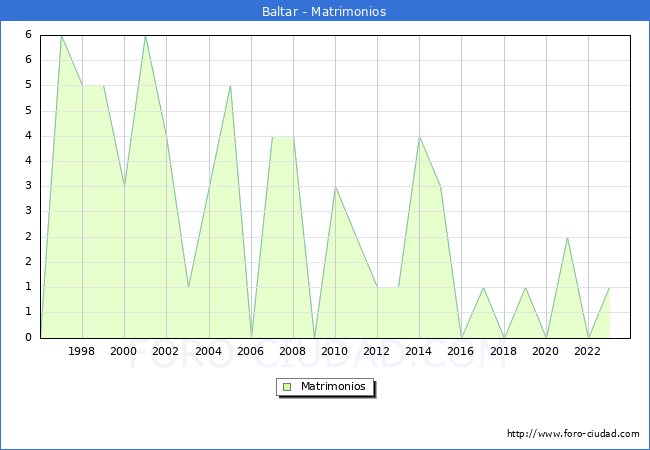Select the 2002 x-axis year label
Image resolution: width=650 pixels, height=450 pixels.
click(166, 351)
